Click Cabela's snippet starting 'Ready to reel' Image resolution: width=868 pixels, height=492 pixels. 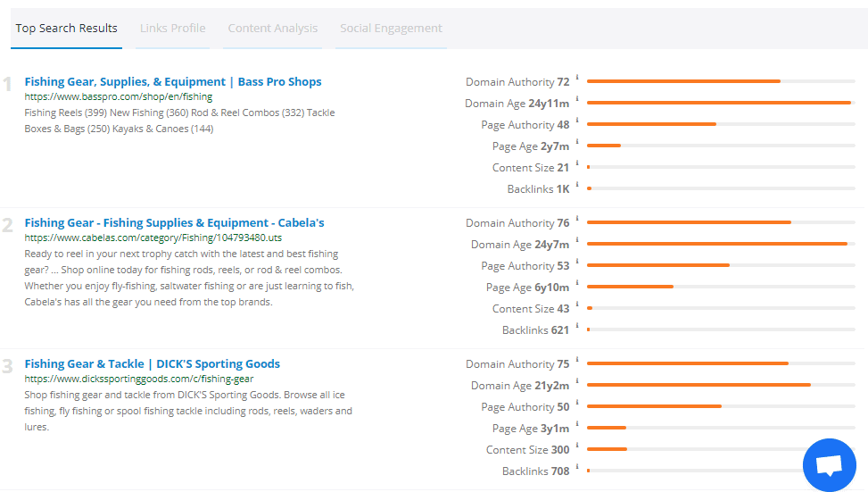click(x=189, y=278)
